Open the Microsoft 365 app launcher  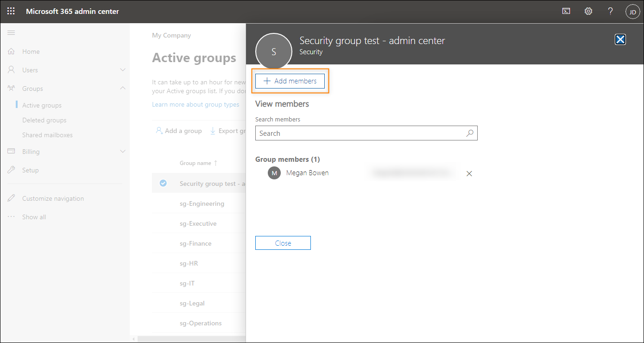(x=11, y=11)
